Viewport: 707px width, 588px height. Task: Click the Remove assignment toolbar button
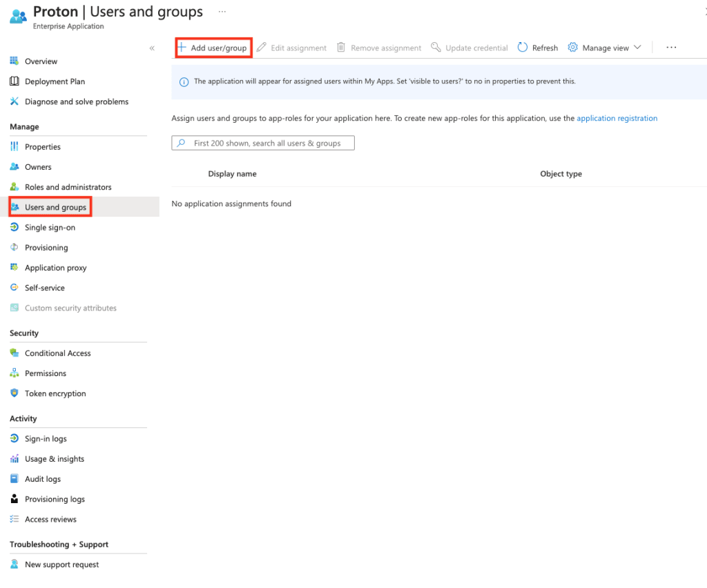point(379,48)
